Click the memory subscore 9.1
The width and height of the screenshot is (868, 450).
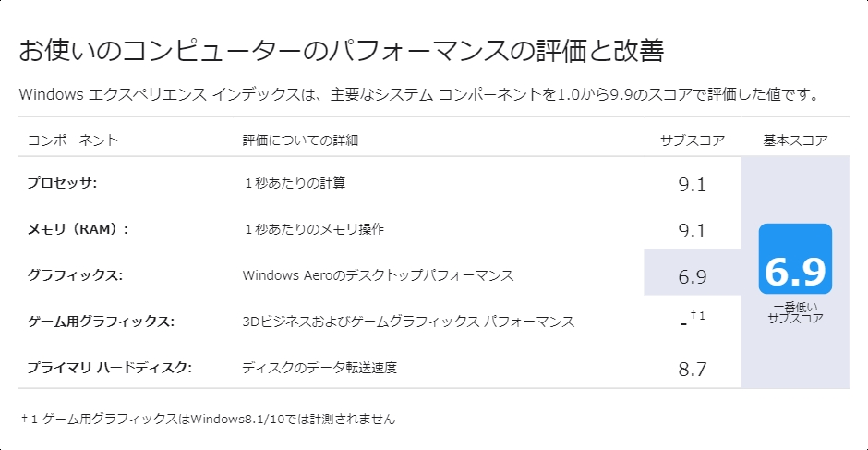point(692,230)
